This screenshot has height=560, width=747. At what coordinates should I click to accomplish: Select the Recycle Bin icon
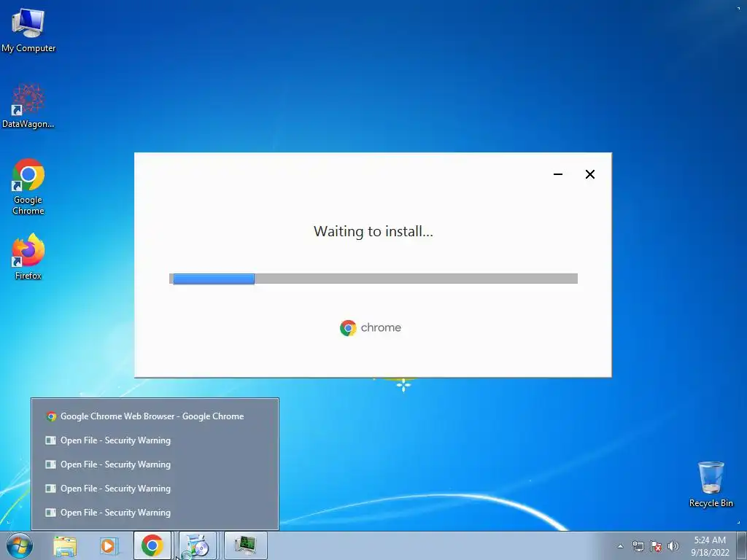[711, 484]
